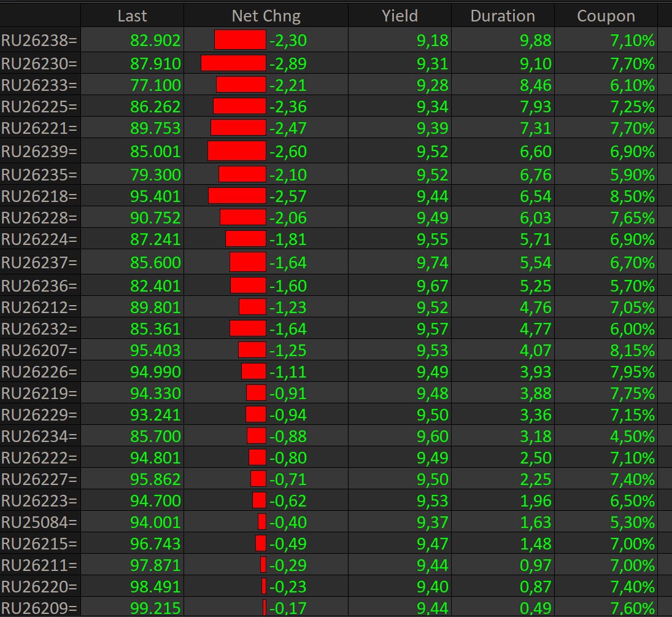672x617 pixels.
Task: Select the RU26229= instrument row label
Action: (39, 414)
